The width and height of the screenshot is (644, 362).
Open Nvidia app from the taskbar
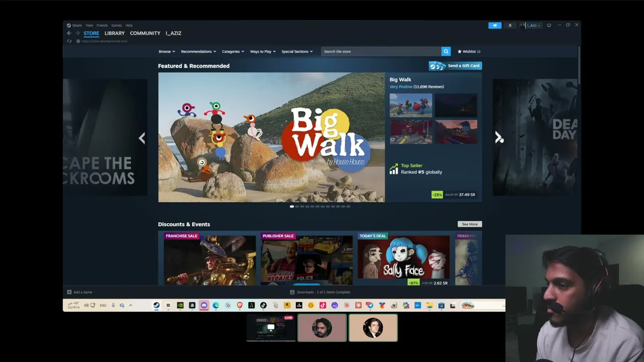point(180,305)
